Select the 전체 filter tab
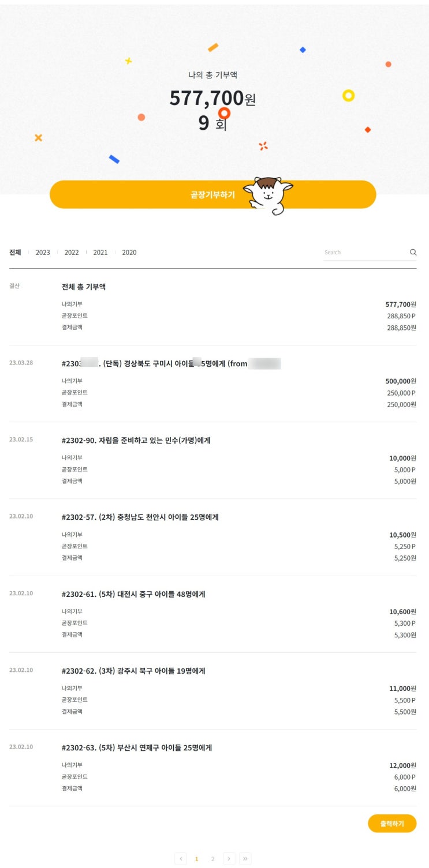The width and height of the screenshot is (429, 868). pyautogui.click(x=15, y=253)
